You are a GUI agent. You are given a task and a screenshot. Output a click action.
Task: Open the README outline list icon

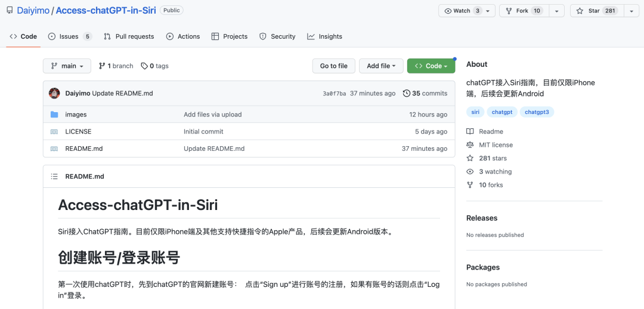click(x=54, y=177)
